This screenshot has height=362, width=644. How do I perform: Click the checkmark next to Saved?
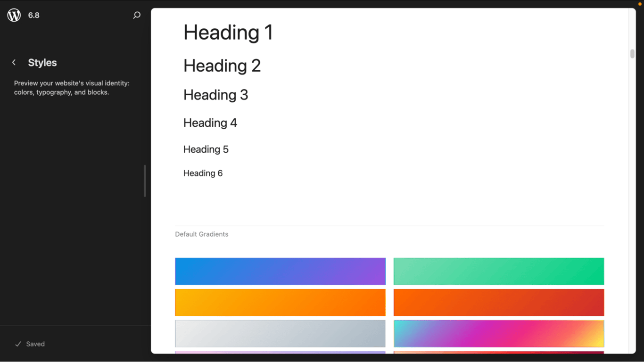[18, 344]
